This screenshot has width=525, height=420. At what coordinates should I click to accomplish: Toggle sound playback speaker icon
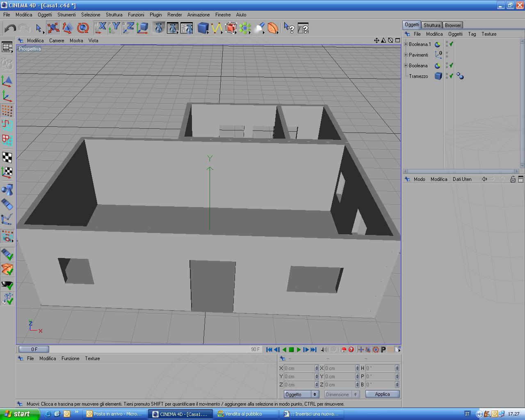pos(324,349)
